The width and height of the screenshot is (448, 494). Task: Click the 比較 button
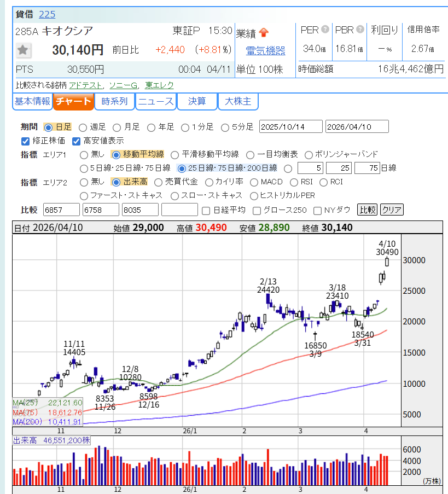click(x=368, y=210)
